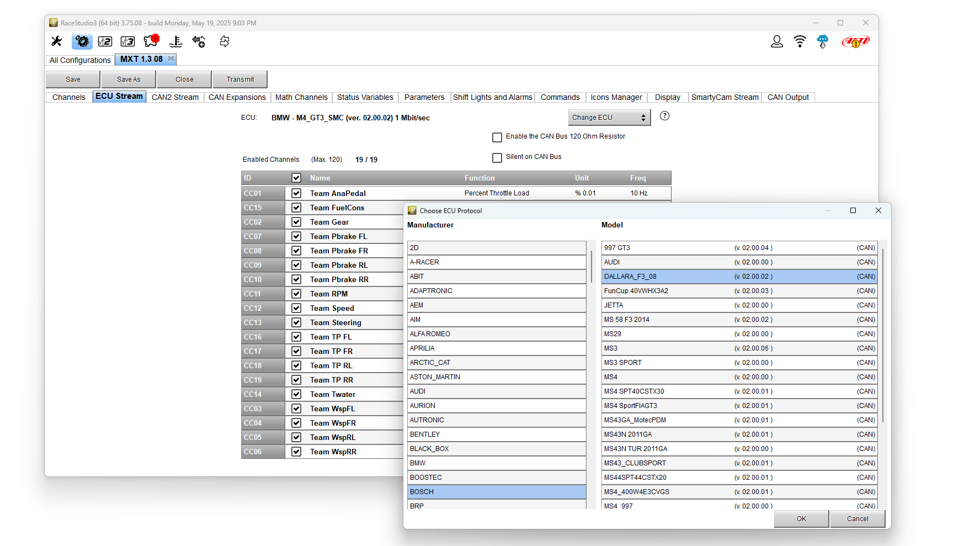Open the cloud download icon
Viewport: 980px width, 546px height.
click(823, 41)
